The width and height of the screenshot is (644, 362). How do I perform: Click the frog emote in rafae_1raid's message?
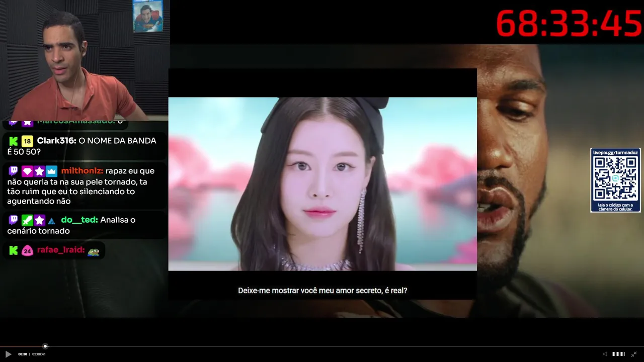(x=93, y=251)
